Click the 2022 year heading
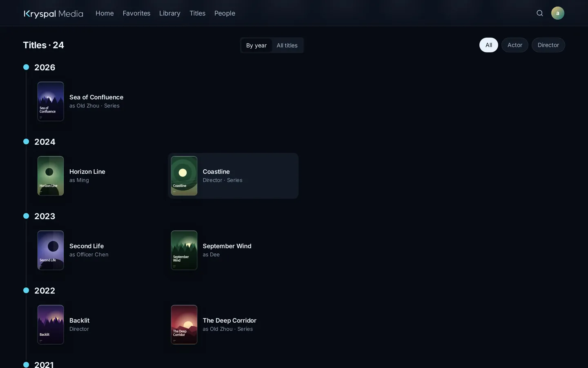Image resolution: width=588 pixels, height=368 pixels. pyautogui.click(x=45, y=291)
